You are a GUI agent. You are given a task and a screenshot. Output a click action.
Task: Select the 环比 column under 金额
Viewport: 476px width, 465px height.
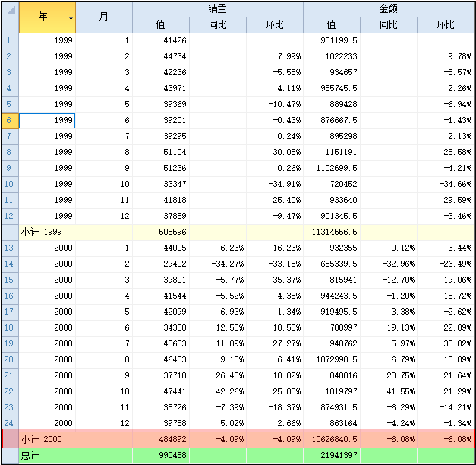(446, 24)
